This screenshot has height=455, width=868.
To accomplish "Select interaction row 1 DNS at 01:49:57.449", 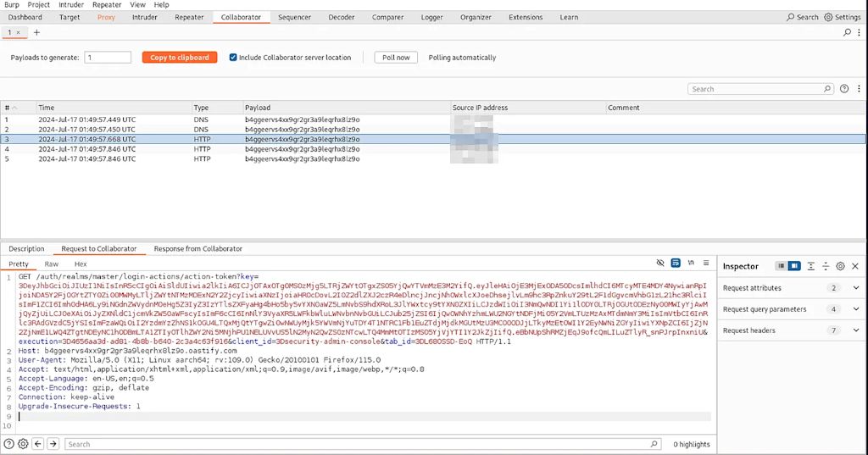I will click(x=433, y=119).
